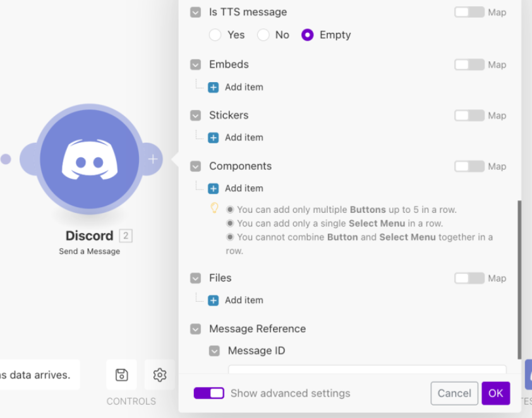Toggle the Map switch for Stickers
532x418 pixels.
[469, 116]
